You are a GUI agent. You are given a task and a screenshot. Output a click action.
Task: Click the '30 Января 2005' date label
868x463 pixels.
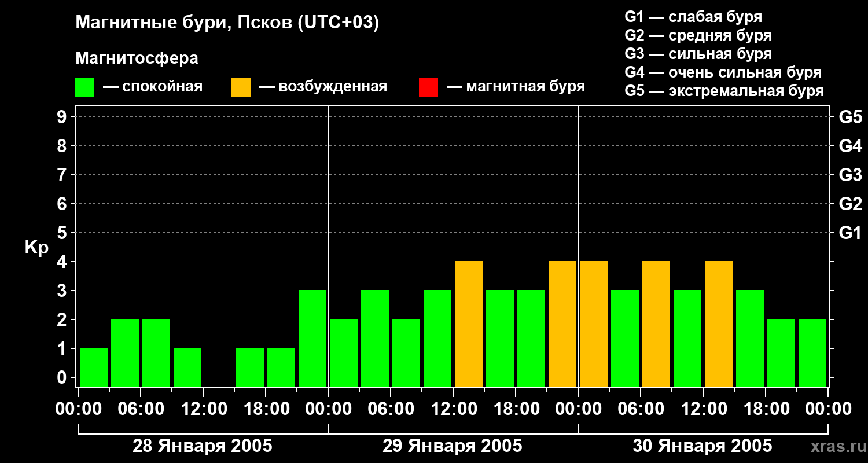pyautogui.click(x=703, y=446)
